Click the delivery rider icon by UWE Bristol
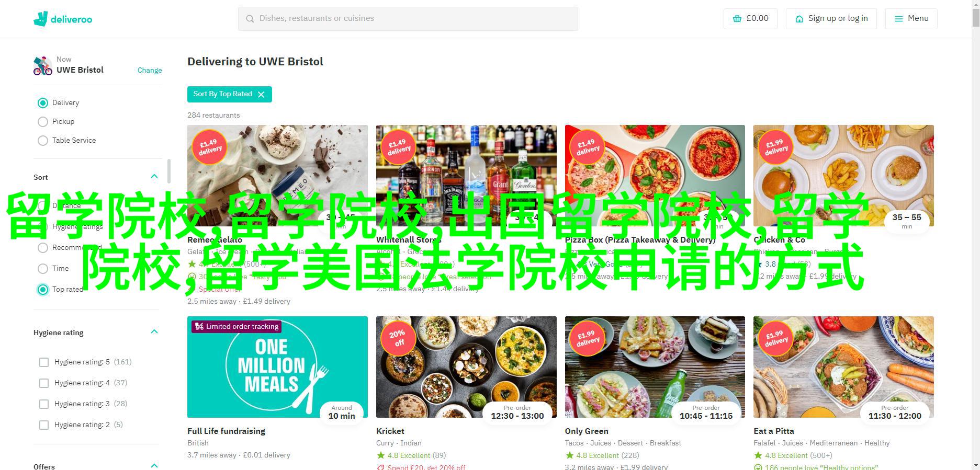The height and width of the screenshot is (470, 980). [43, 66]
